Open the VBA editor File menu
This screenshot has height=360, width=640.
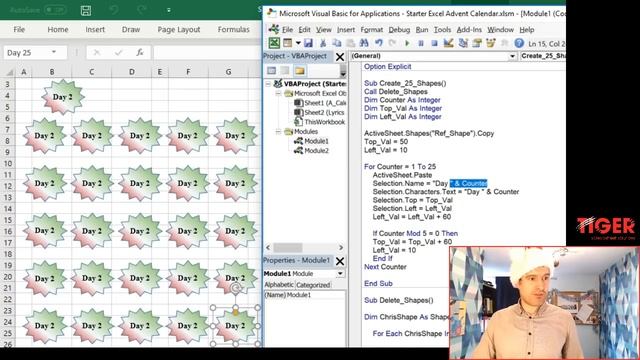[x=287, y=29]
